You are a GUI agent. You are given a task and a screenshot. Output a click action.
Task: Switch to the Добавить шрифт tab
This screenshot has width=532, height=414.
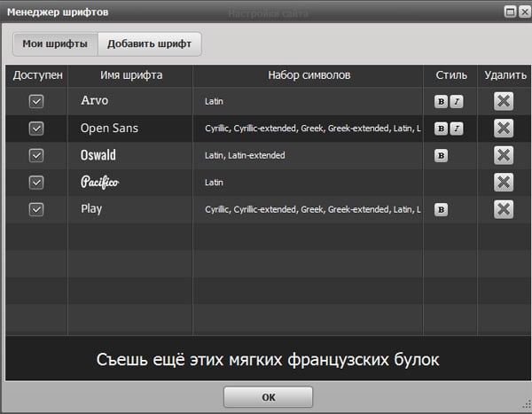pos(149,43)
